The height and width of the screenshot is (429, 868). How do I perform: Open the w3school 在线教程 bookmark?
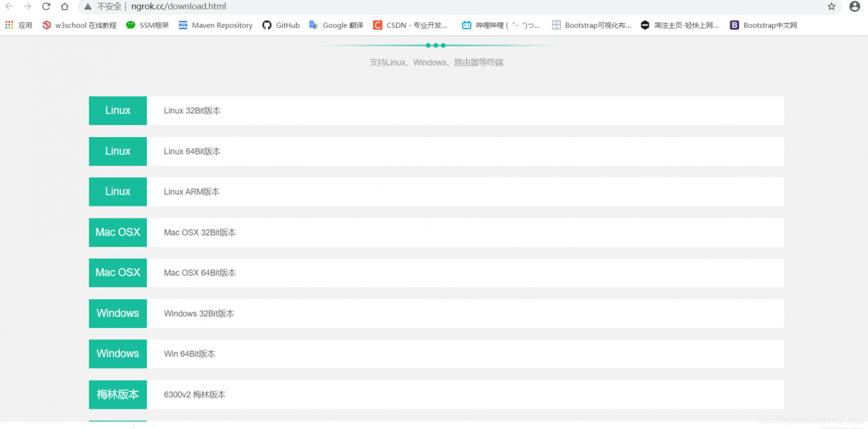click(79, 25)
